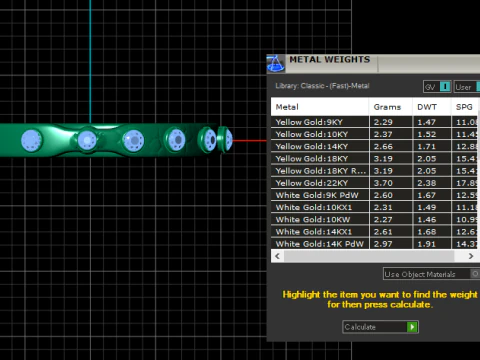Select the Yellow Gold:9KY row
The height and width of the screenshot is (360, 480).
click(x=375, y=122)
